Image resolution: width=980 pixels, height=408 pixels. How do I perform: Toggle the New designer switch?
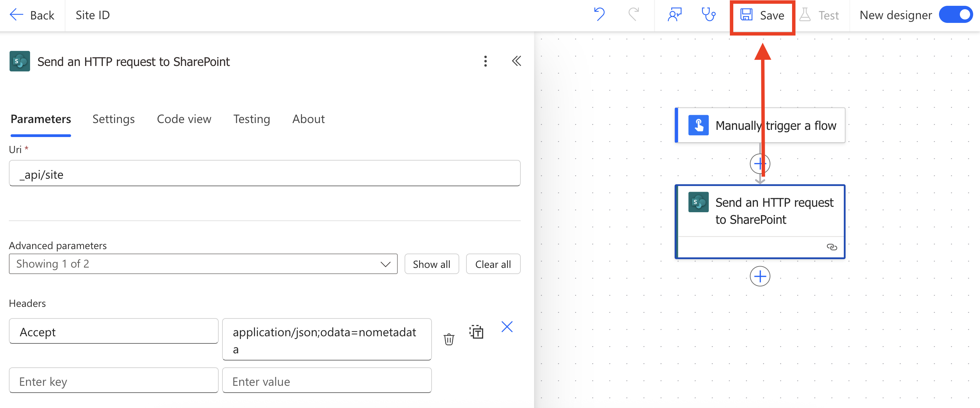(x=955, y=15)
